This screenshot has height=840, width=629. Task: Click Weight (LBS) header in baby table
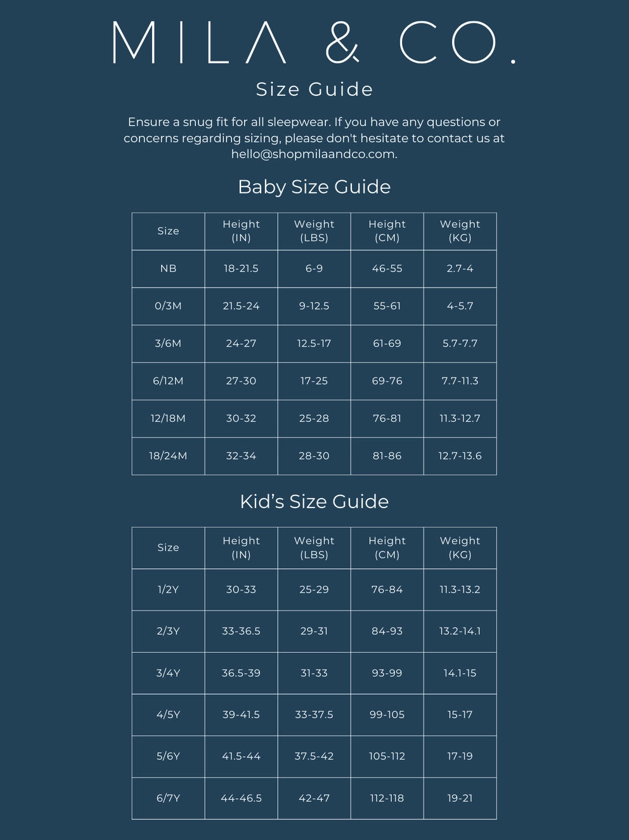[x=314, y=231]
